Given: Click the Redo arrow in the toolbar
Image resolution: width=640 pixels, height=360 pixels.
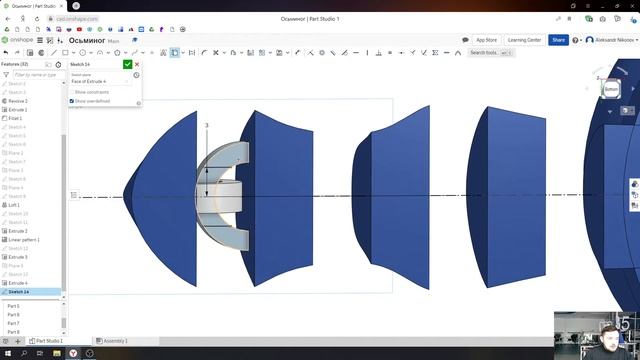Looking at the screenshot, I should (x=17, y=53).
